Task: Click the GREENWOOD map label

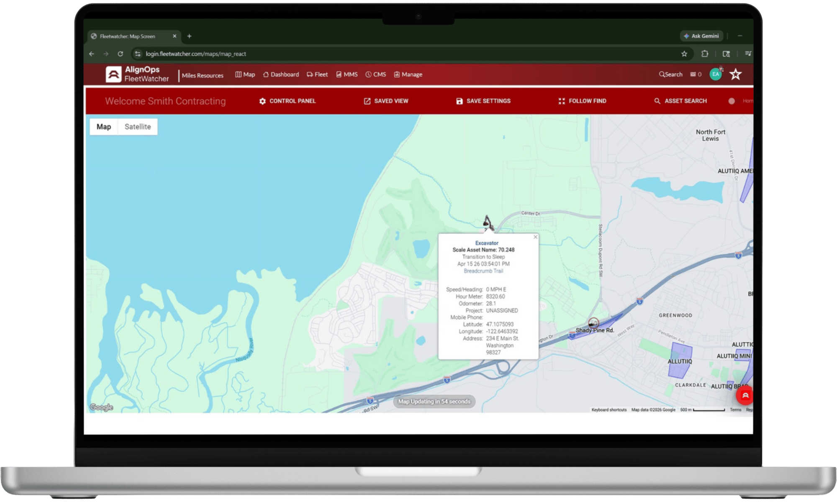Action: tap(675, 315)
